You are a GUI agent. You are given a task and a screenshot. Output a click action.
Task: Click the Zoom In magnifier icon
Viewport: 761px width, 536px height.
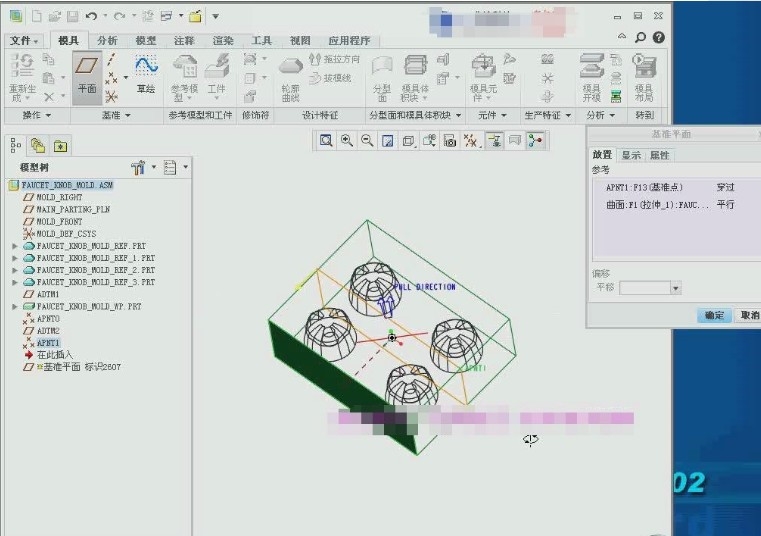tap(347, 141)
